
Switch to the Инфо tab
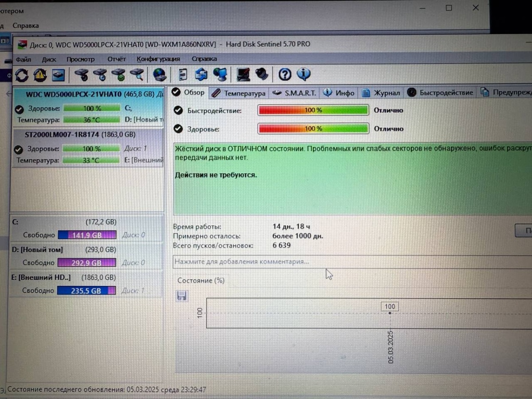tap(339, 93)
